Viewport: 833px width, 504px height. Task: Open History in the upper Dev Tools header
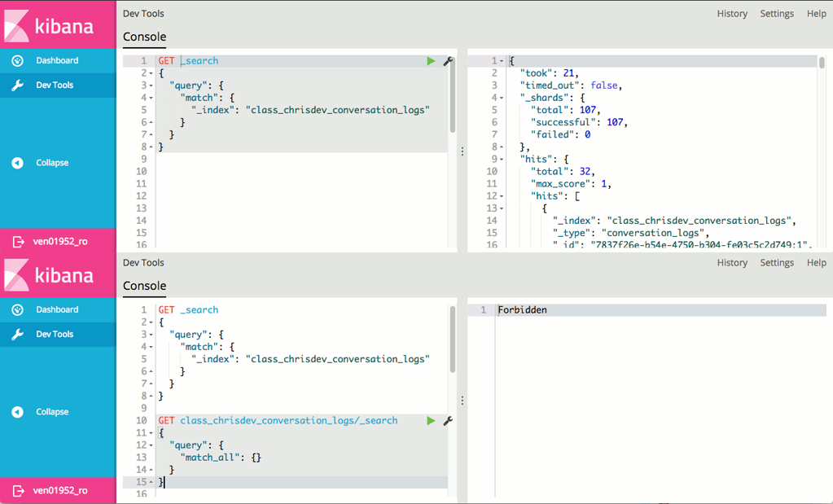[731, 14]
